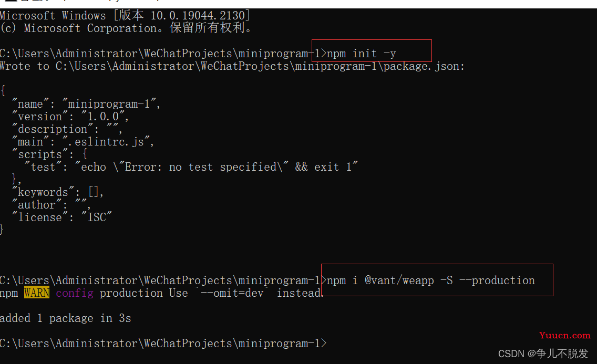Click the 'npm init -y' command text

362,54
